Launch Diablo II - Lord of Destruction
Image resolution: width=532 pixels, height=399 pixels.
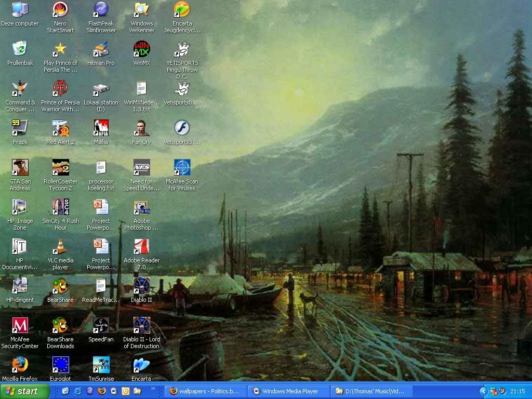141,325
